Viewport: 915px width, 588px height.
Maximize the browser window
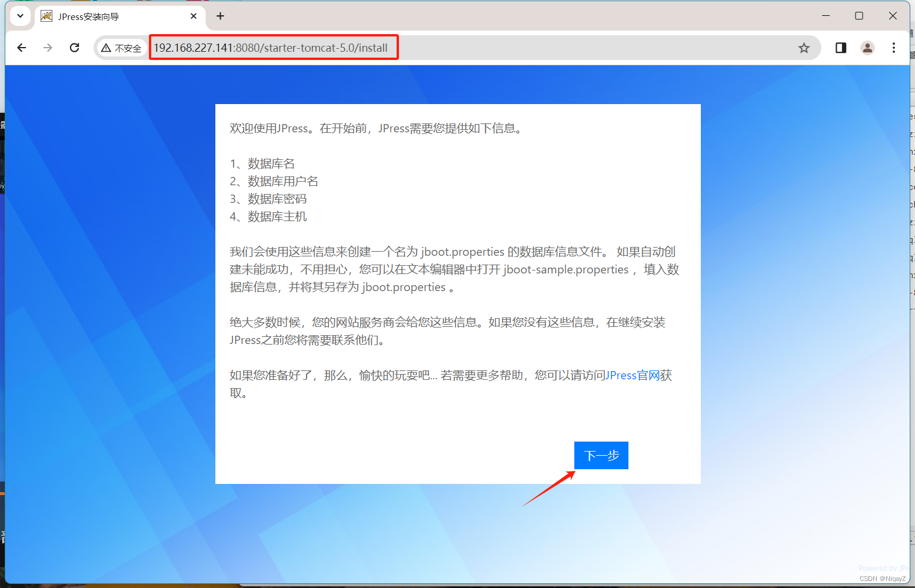[x=859, y=16]
